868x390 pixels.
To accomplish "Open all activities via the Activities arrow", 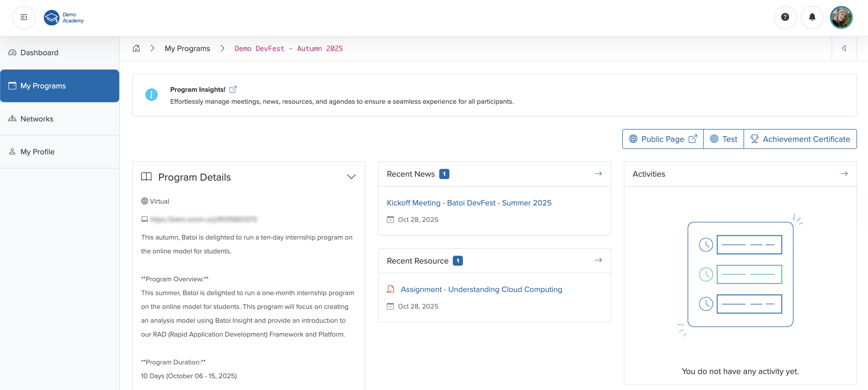I will coord(844,174).
